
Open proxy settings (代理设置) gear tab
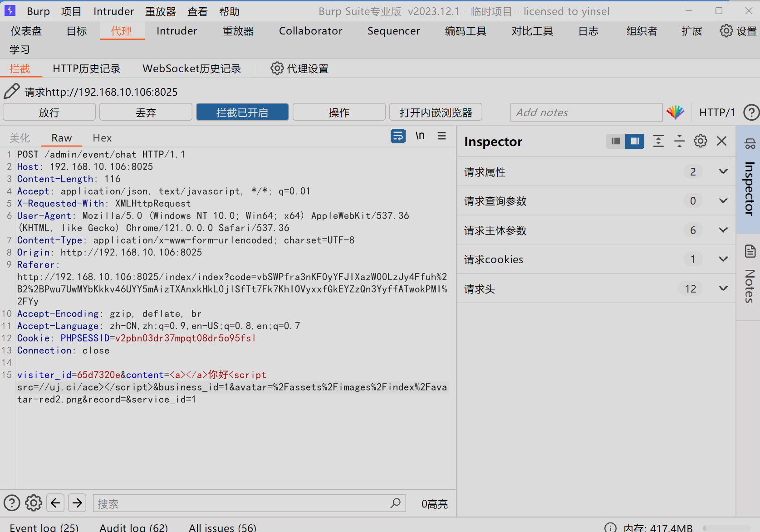[x=299, y=68]
